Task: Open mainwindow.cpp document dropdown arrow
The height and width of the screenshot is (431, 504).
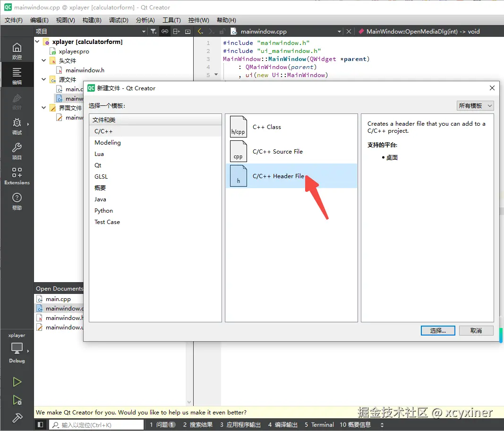Action: coord(339,32)
